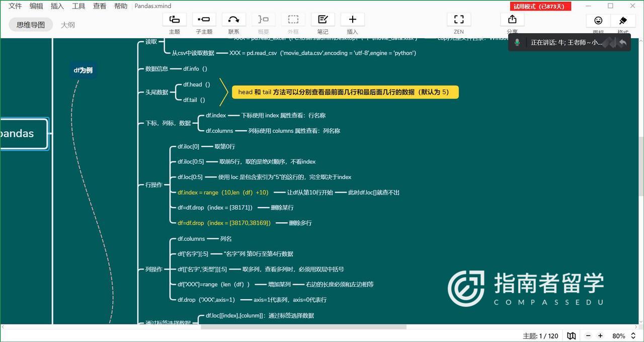
Task: Add a subtopic with 子主题 icon
Action: (x=204, y=20)
